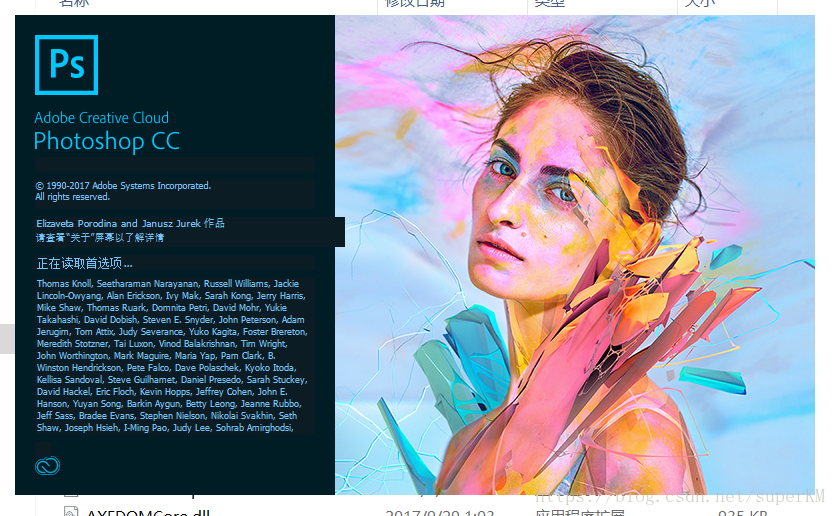The width and height of the screenshot is (836, 516).
Task: Click the Thomas Knoll credits paragraph
Action: click(172, 356)
